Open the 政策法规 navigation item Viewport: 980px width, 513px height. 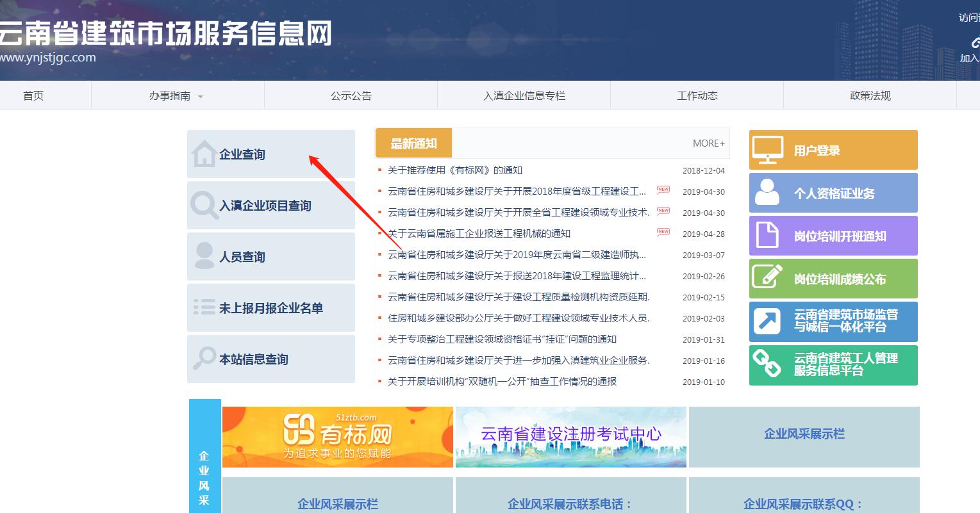click(870, 96)
